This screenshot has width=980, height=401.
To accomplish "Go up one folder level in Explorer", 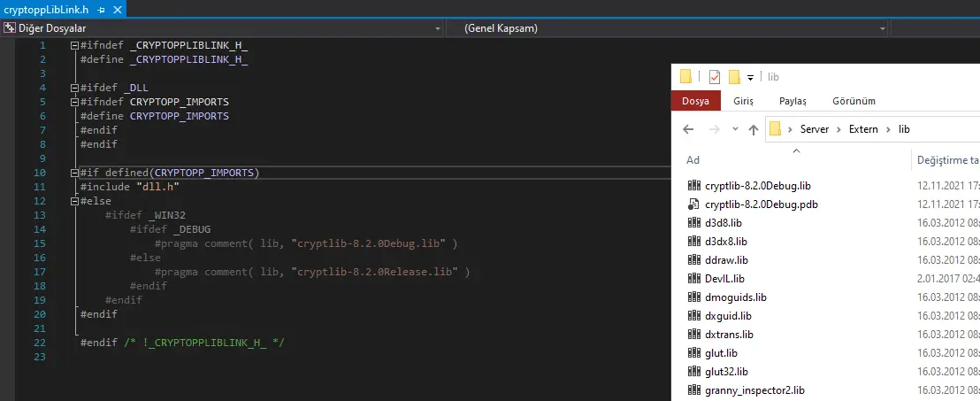I will (x=753, y=129).
